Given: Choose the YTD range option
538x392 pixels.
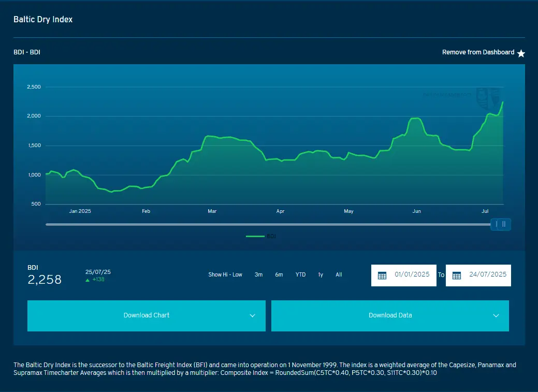Looking at the screenshot, I should point(300,275).
